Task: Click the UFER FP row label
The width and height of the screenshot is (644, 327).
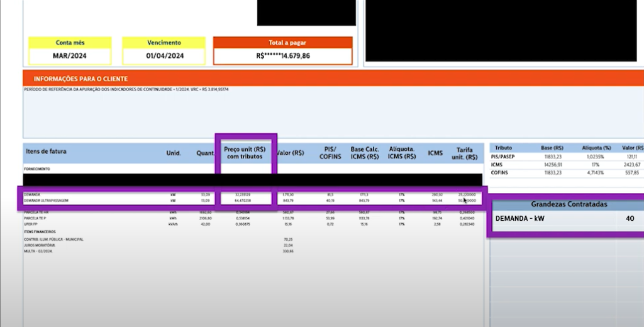Action: (x=30, y=224)
